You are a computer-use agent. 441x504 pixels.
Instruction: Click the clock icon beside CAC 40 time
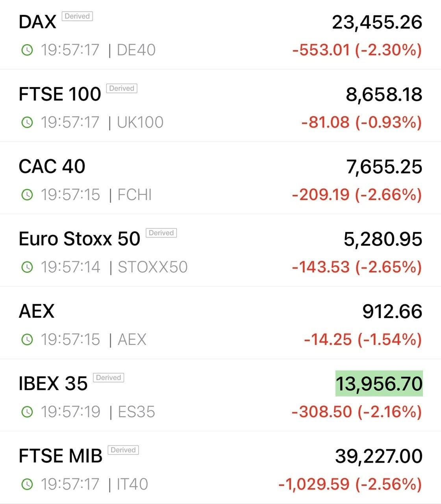pos(27,195)
